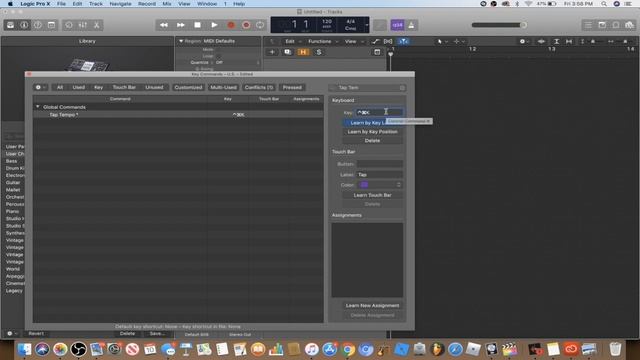
Task: Toggle the Loop checkbox in Region inspector
Action: pyautogui.click(x=218, y=56)
